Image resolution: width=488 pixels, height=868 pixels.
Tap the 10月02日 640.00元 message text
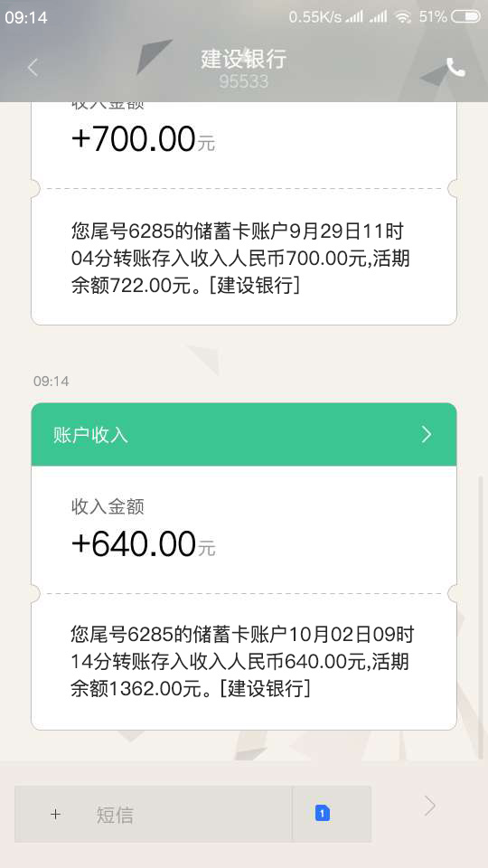[x=242, y=661]
